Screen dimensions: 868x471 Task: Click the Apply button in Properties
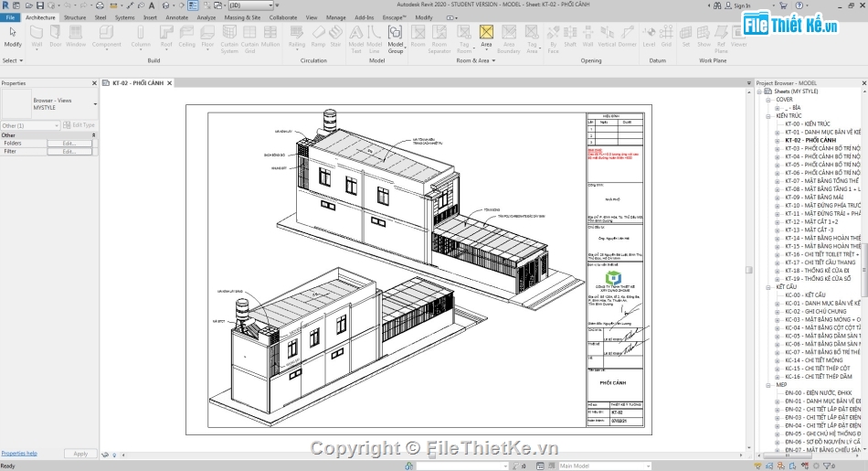pyautogui.click(x=80, y=454)
